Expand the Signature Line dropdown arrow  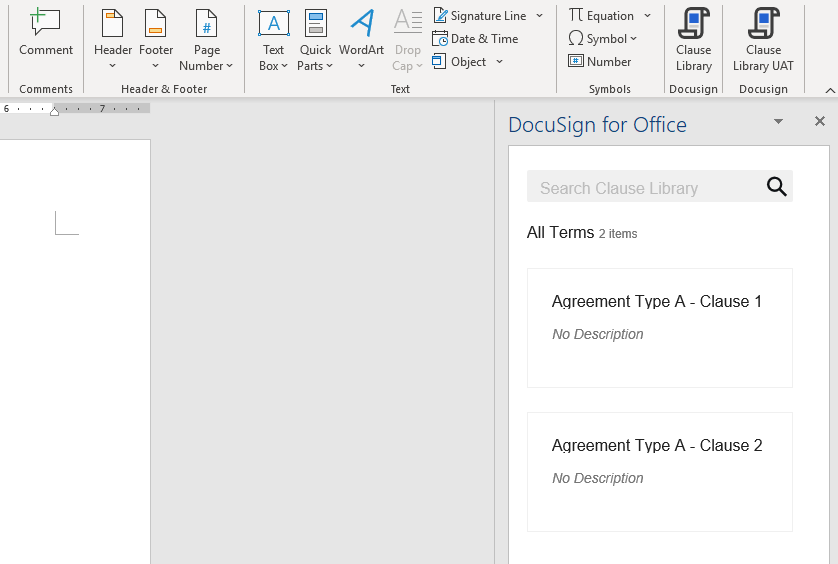pos(539,16)
